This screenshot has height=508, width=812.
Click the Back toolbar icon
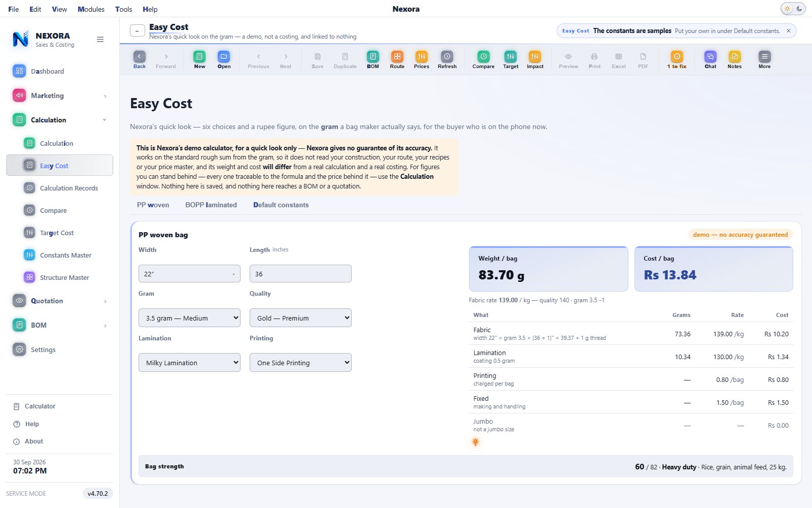140,59
